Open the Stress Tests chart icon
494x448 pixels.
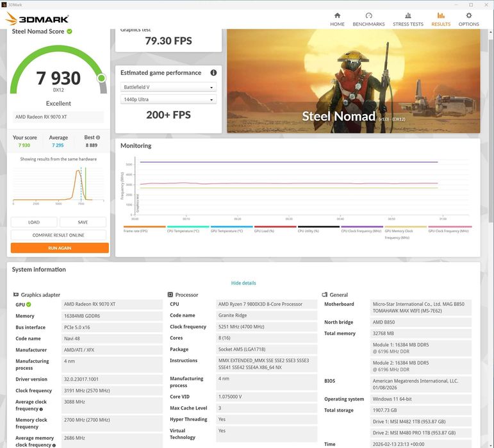click(408, 15)
